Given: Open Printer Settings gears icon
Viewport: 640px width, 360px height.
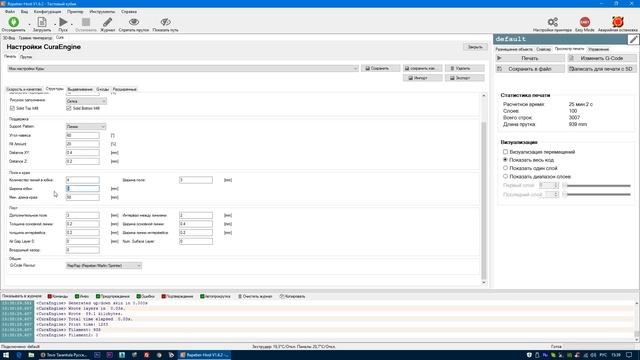Looking at the screenshot, I should click(553, 22).
